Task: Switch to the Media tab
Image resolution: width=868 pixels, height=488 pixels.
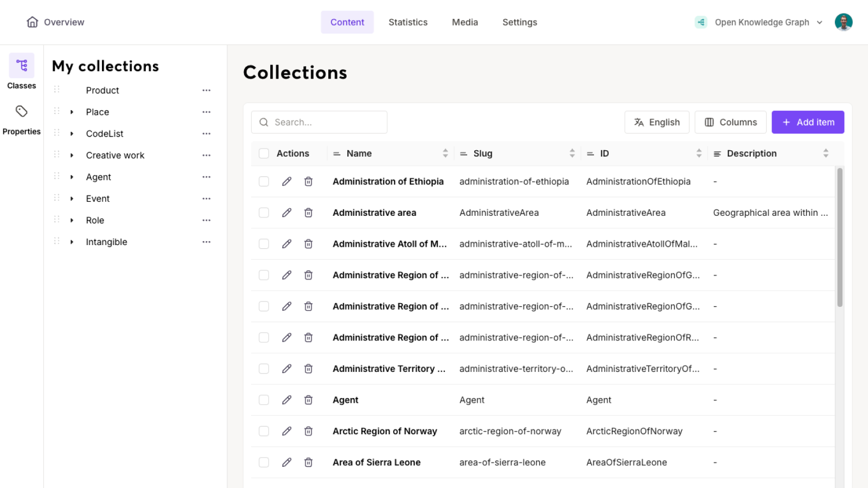Action: click(465, 22)
